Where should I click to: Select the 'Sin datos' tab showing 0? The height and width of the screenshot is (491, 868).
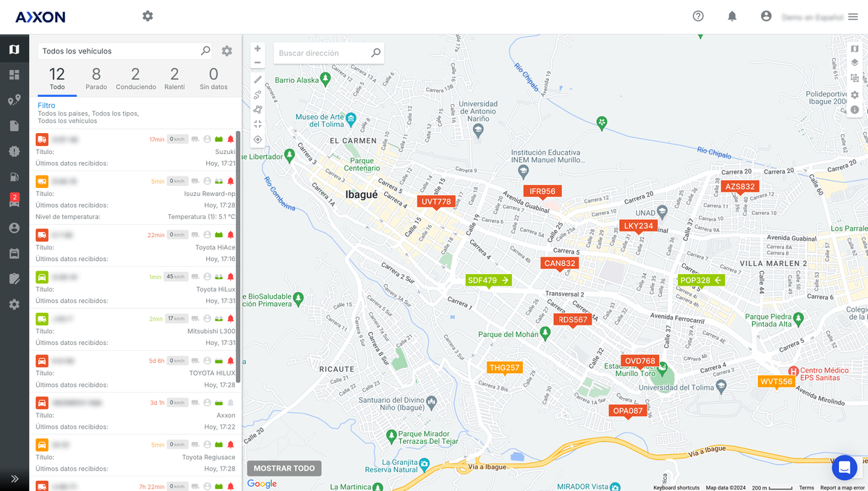213,79
